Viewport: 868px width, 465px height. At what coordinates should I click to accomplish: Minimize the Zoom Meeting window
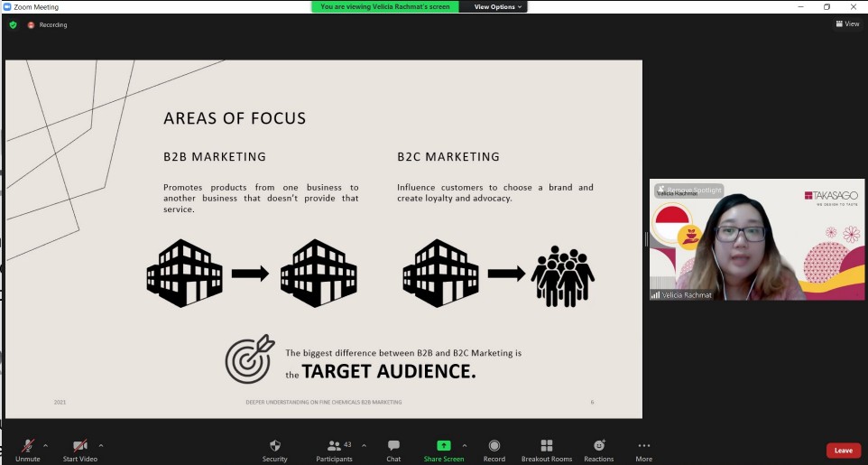(x=800, y=6)
